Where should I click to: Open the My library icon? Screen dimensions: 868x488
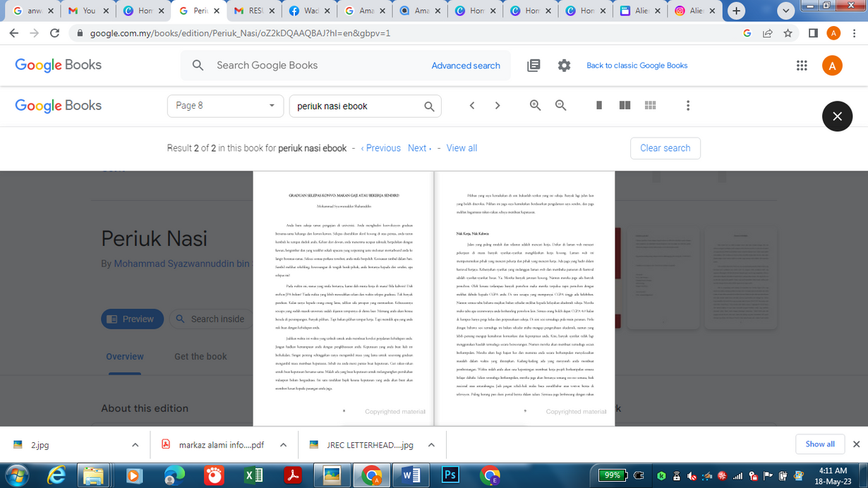point(534,66)
